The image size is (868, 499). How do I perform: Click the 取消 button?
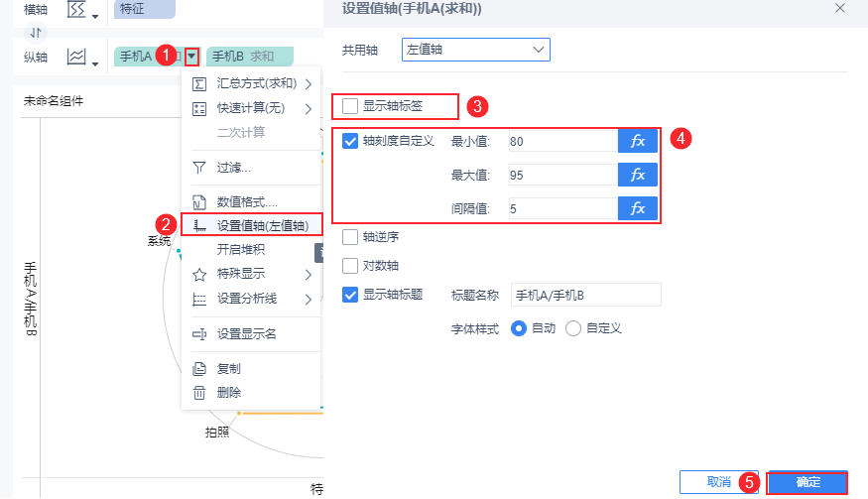click(x=718, y=482)
